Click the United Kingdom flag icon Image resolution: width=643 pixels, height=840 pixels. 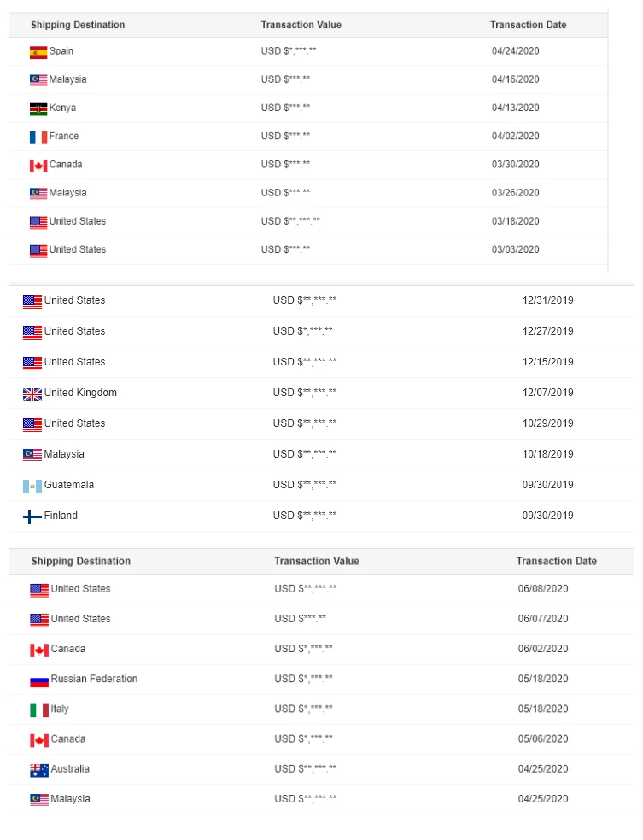[x=32, y=394]
